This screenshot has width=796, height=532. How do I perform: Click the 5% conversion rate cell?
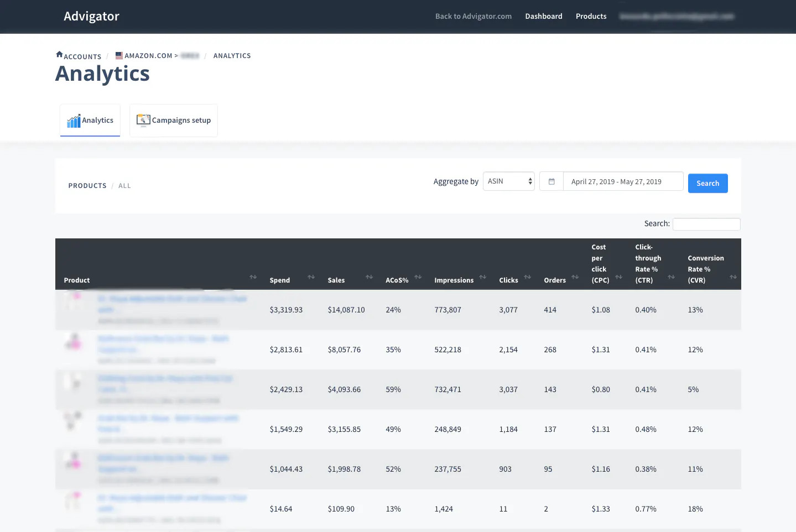pos(694,390)
